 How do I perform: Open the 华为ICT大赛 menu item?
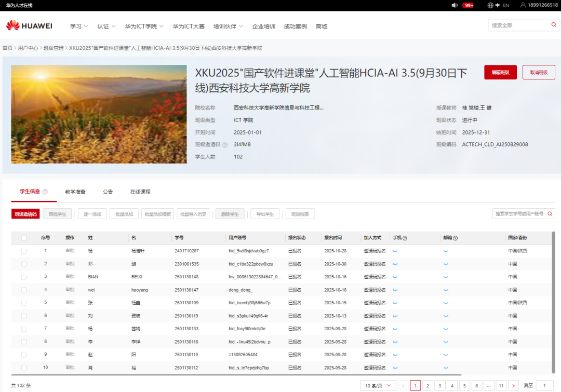[x=188, y=26]
